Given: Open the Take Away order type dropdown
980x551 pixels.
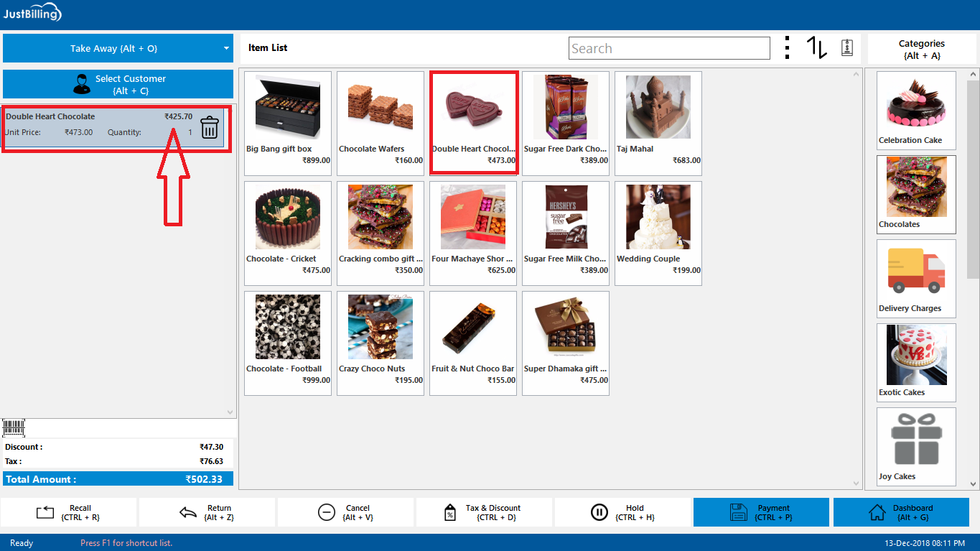Looking at the screenshot, I should tap(118, 48).
